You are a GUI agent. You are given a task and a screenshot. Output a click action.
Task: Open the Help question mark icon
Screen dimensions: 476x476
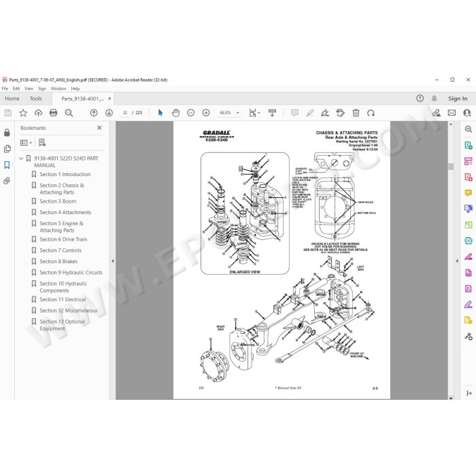pyautogui.click(x=420, y=99)
